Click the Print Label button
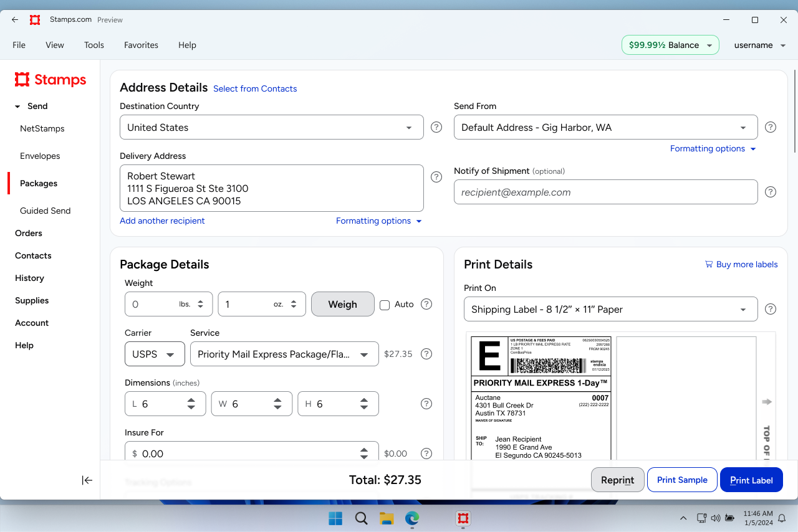798x532 pixels. click(x=751, y=480)
